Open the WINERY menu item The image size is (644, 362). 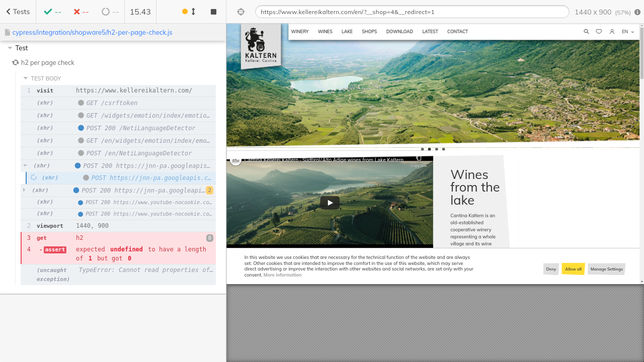pyautogui.click(x=300, y=32)
